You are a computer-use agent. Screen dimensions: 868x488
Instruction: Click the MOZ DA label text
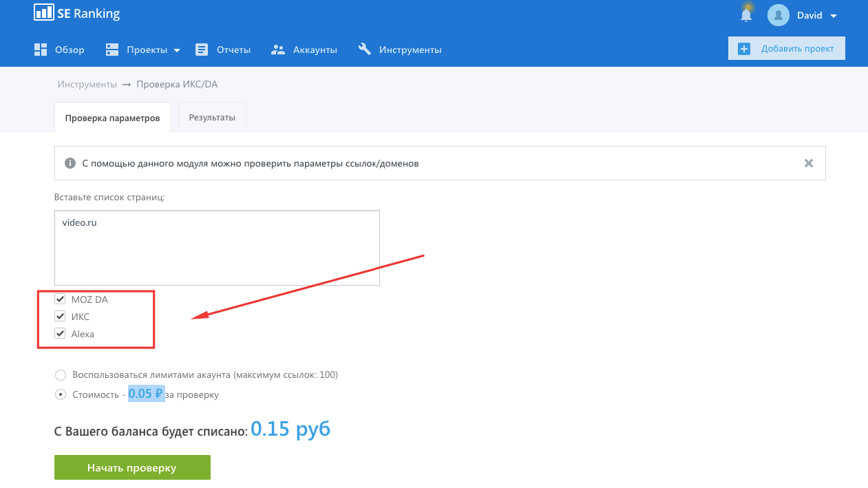click(x=89, y=299)
